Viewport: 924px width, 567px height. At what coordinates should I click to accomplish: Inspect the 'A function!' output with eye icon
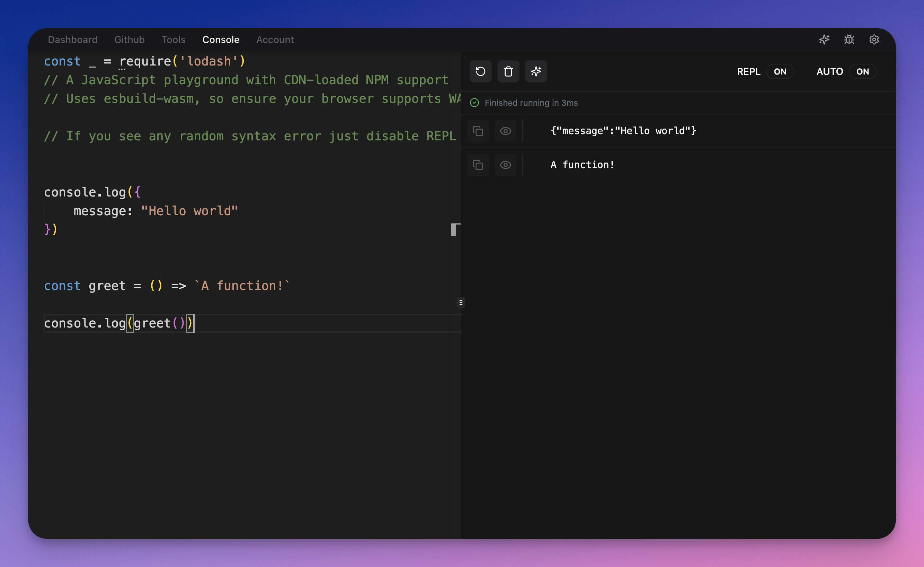pos(506,165)
